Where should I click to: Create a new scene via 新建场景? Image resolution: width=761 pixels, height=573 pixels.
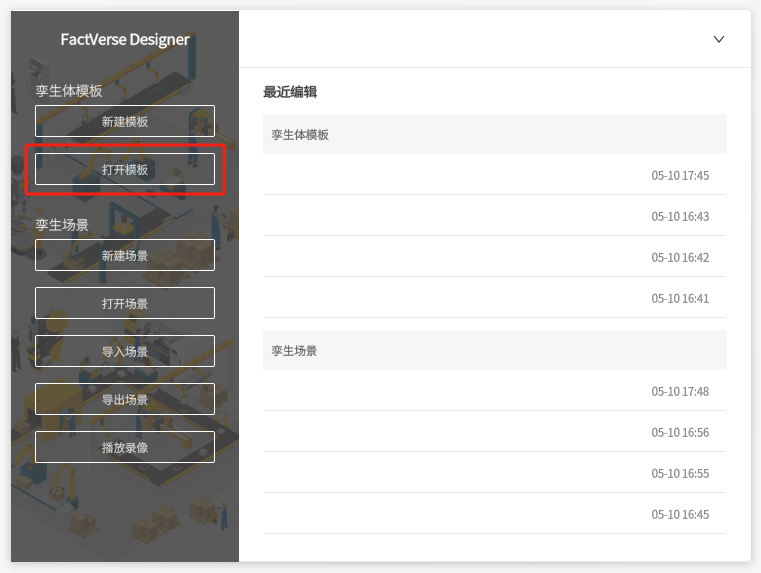tap(125, 255)
